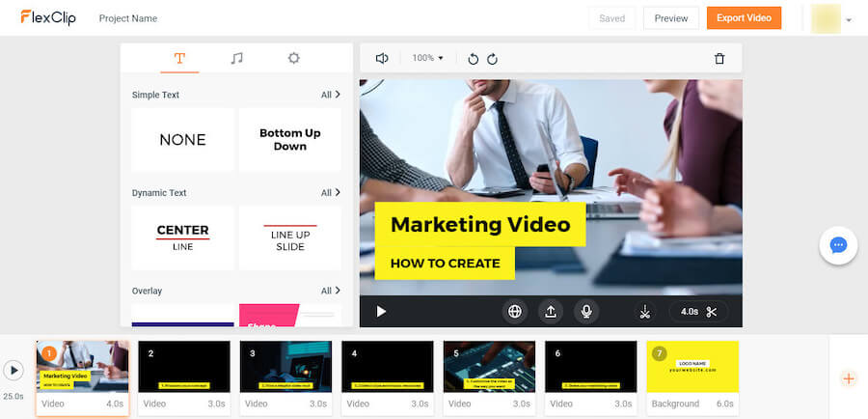Click the globe icon below preview
The image size is (868, 419).
click(x=515, y=312)
